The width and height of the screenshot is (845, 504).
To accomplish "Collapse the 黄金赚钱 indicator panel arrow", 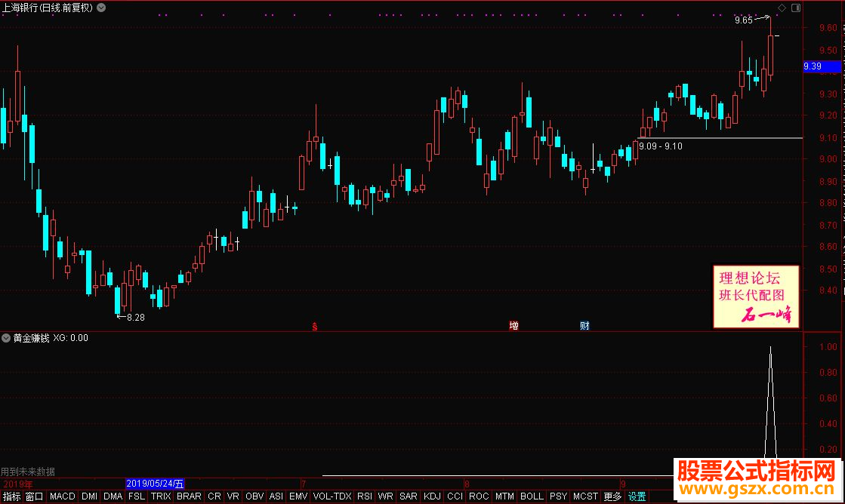I will tap(6, 338).
